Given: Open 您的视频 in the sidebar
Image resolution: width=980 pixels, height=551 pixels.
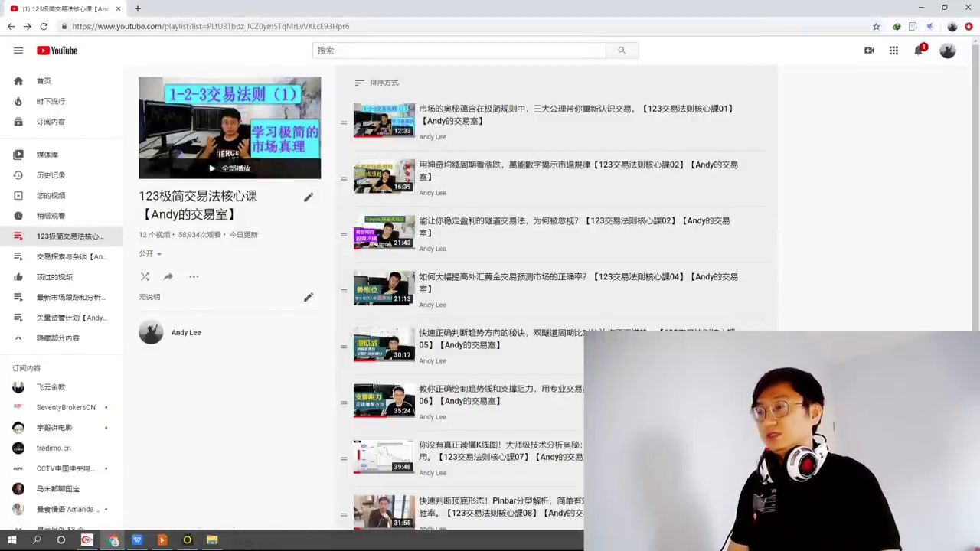Looking at the screenshot, I should (61, 195).
